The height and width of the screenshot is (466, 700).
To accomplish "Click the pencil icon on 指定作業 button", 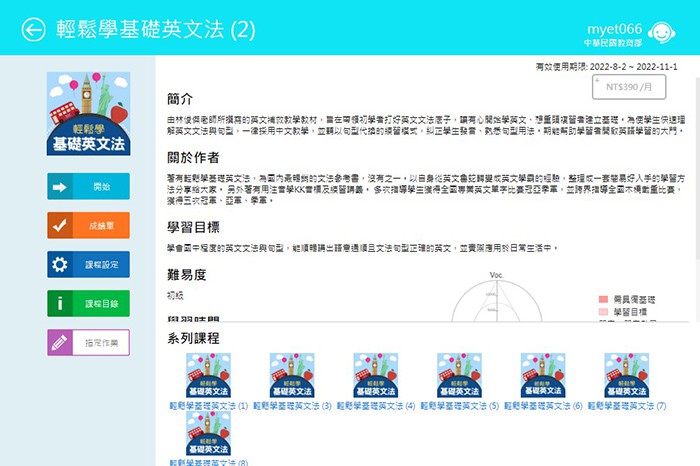I will coord(60,342).
